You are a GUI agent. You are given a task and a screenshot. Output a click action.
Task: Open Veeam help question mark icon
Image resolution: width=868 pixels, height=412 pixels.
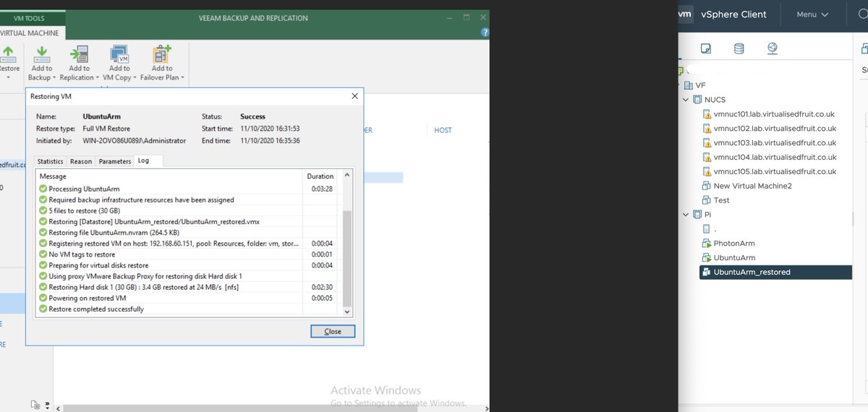(x=485, y=32)
